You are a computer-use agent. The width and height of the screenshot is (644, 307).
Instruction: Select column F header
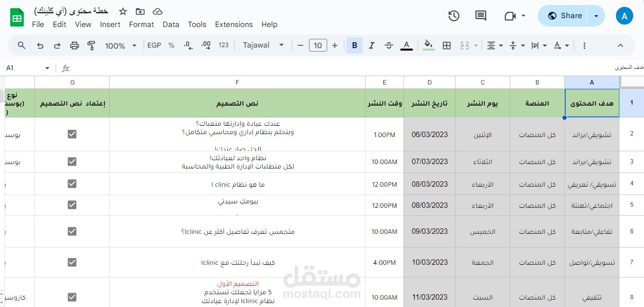coord(237,82)
